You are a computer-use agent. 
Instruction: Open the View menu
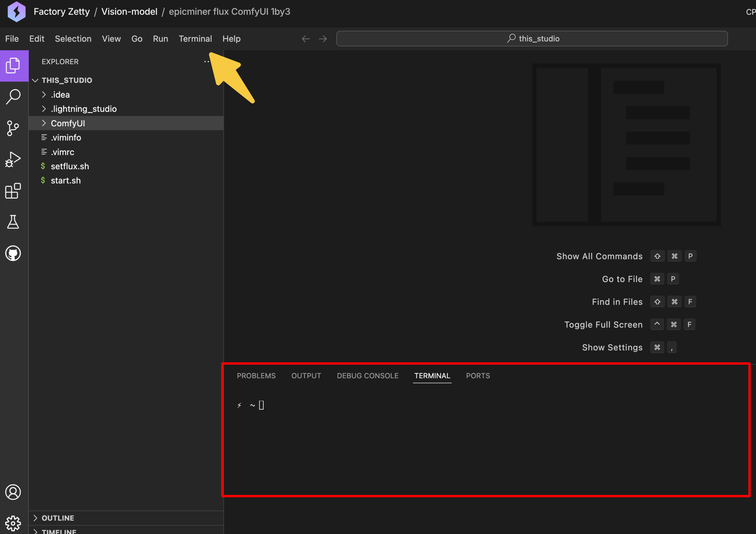(x=111, y=39)
